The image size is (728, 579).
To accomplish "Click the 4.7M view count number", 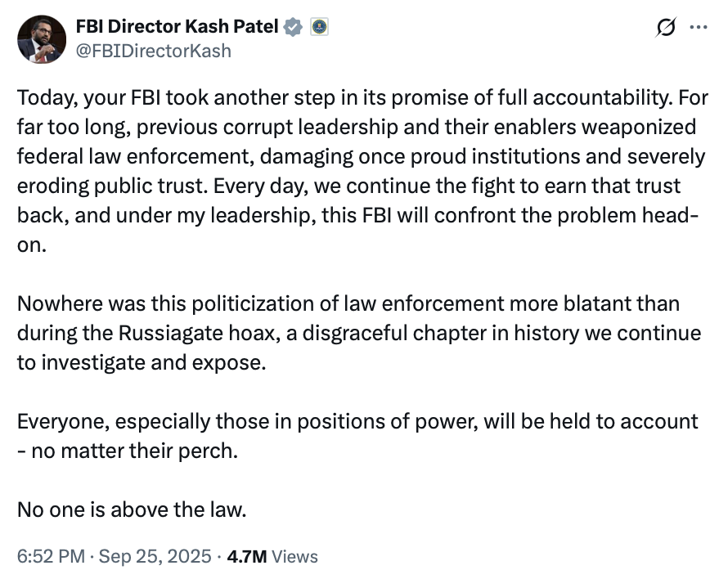I will pos(248,556).
